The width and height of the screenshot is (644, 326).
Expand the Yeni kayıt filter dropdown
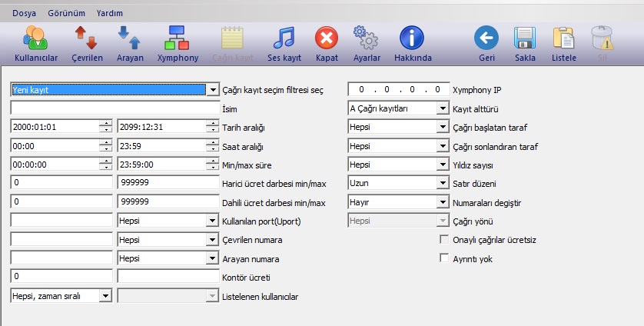coord(212,90)
